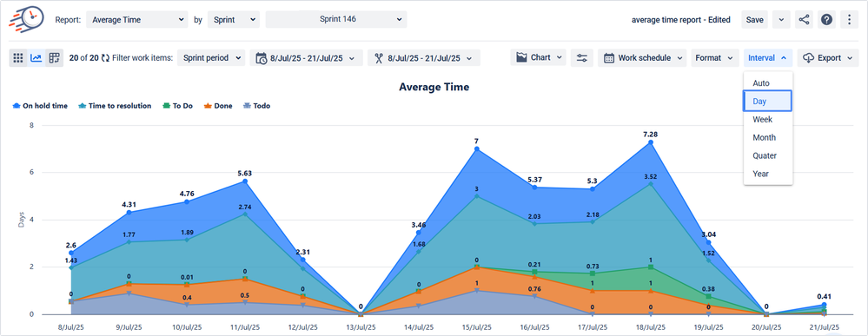Click the 2.6 data point on 8/Jul/25
Image resolution: width=868 pixels, height=336 pixels.
71,253
